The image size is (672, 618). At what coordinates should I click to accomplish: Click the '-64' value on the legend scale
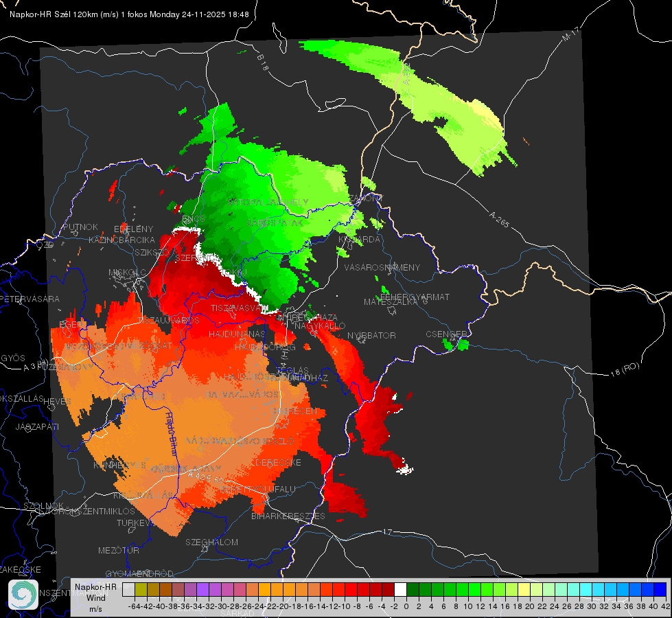[x=134, y=606]
